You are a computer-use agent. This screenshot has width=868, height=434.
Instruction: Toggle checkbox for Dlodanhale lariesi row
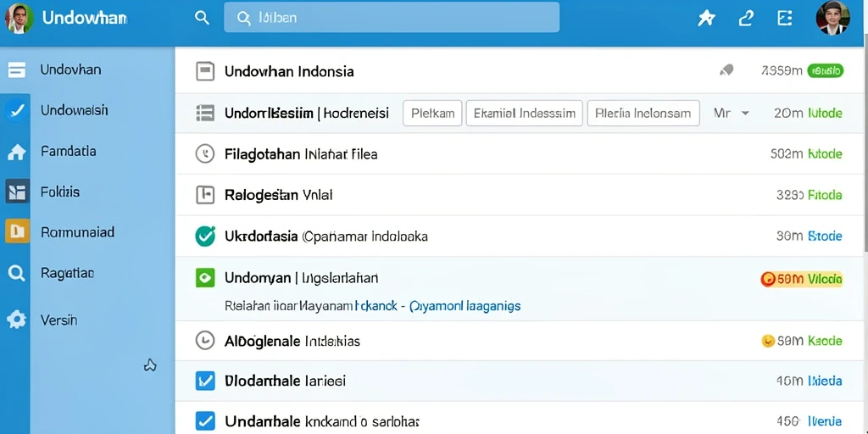point(205,381)
